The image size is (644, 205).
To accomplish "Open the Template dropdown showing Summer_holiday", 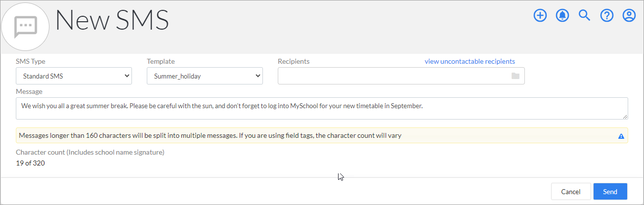I will pyautogui.click(x=205, y=76).
